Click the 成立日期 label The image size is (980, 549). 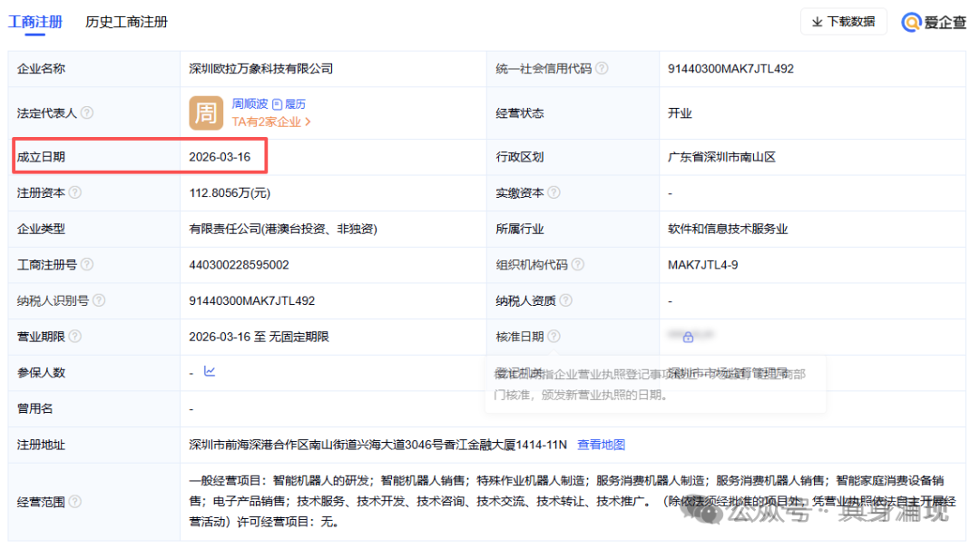coord(41,157)
